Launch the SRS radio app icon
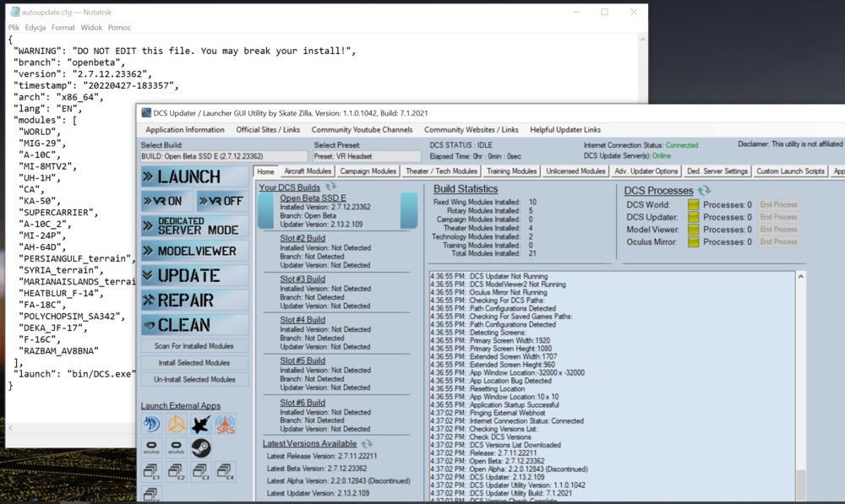Viewport: 845px width, 504px height. (226, 424)
